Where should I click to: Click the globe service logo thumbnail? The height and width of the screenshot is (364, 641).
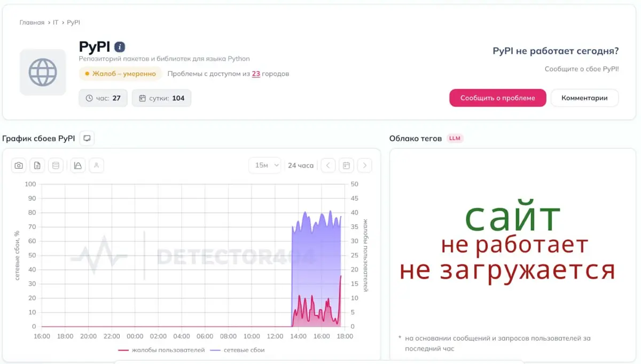(43, 72)
